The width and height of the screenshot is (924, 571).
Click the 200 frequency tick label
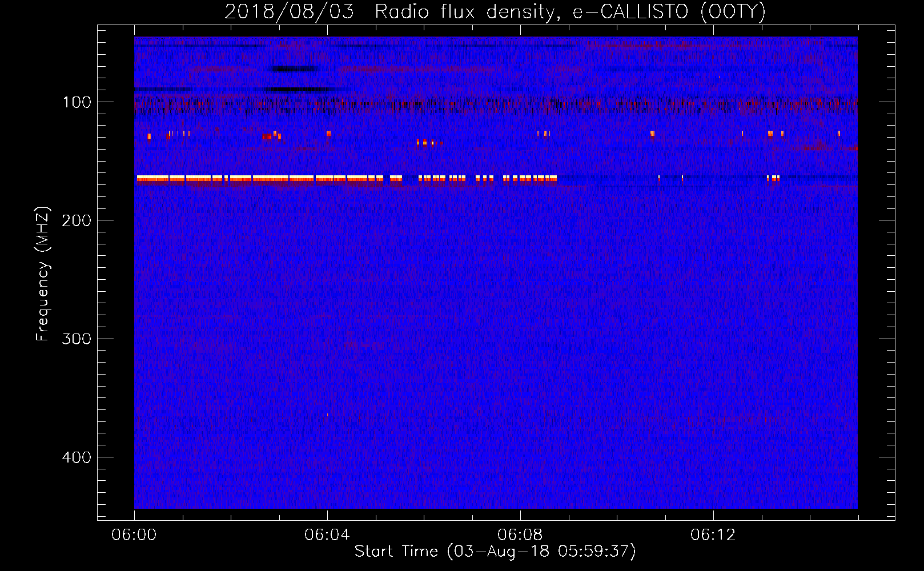[x=77, y=220]
